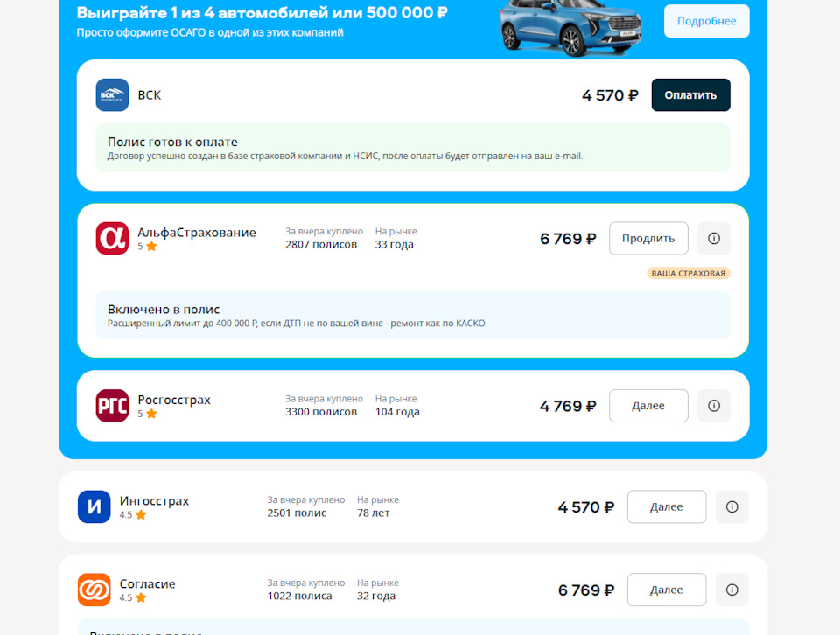Open info icon for Ingosstrakh offer
Image resolution: width=840 pixels, height=635 pixels.
732,507
